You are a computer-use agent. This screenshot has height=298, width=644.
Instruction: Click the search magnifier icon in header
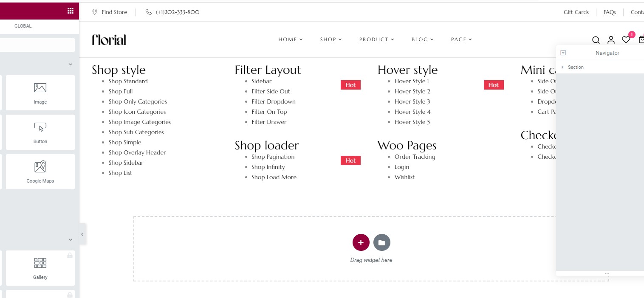coord(596,40)
